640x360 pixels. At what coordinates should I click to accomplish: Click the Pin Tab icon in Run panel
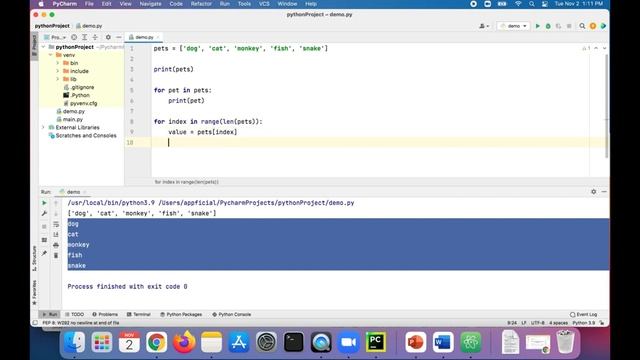(44, 253)
